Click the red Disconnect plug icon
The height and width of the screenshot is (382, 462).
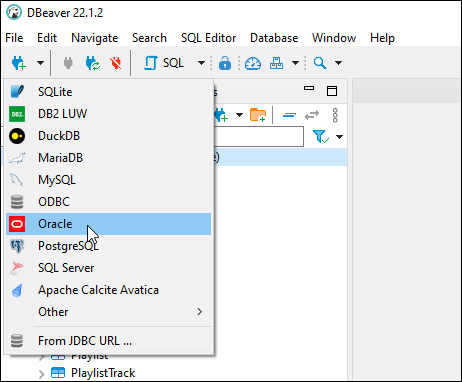tap(116, 63)
